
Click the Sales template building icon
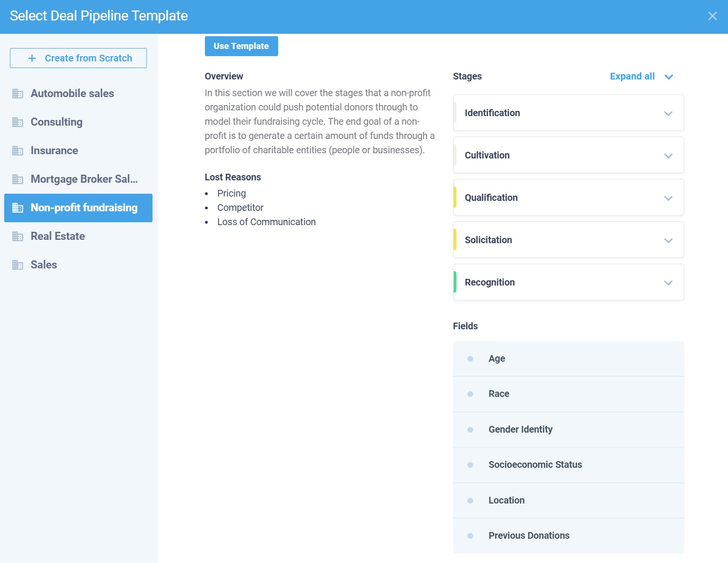18,265
